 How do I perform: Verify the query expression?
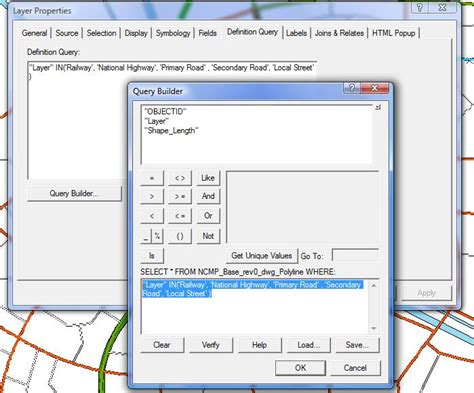[211, 345]
